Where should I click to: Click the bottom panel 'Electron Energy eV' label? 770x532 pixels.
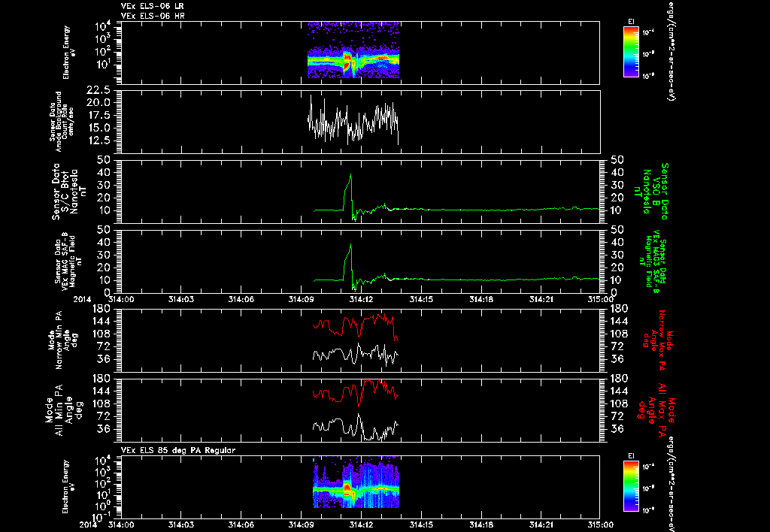point(69,486)
